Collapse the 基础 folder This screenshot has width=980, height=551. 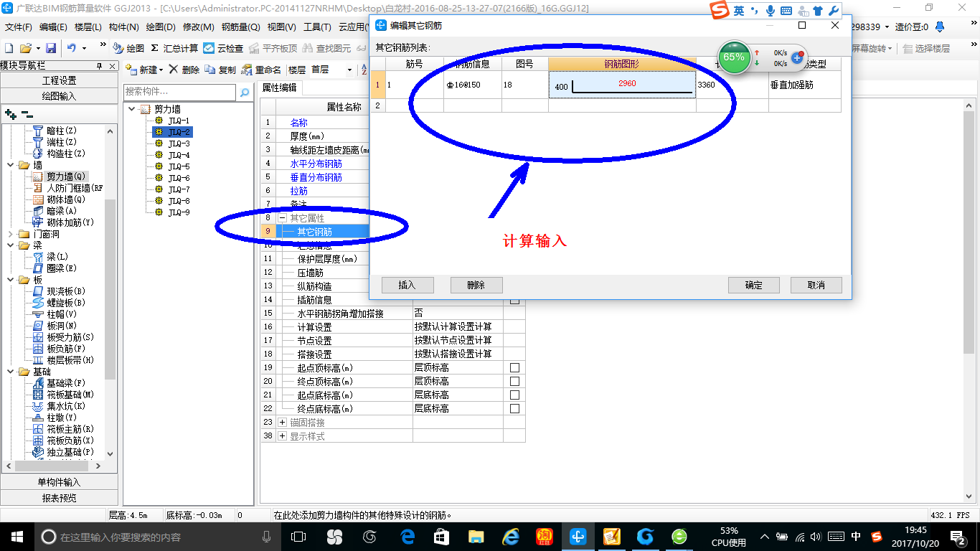(9, 372)
